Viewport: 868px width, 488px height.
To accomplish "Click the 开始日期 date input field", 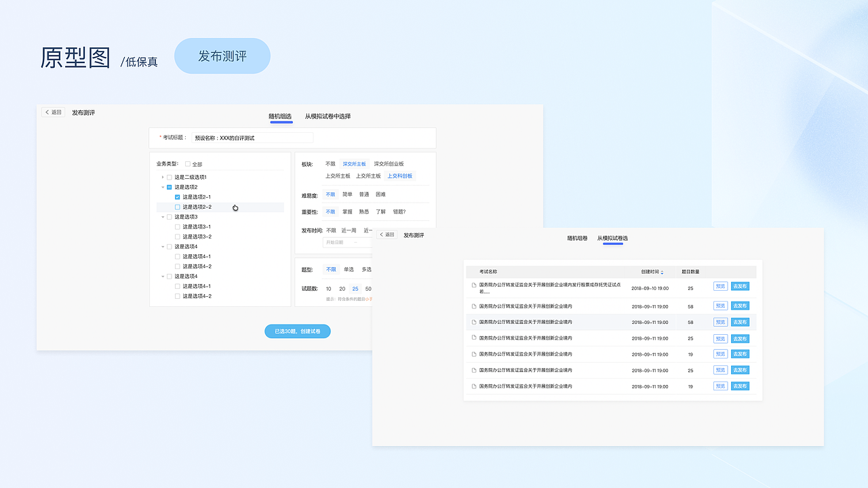I will pyautogui.click(x=336, y=243).
